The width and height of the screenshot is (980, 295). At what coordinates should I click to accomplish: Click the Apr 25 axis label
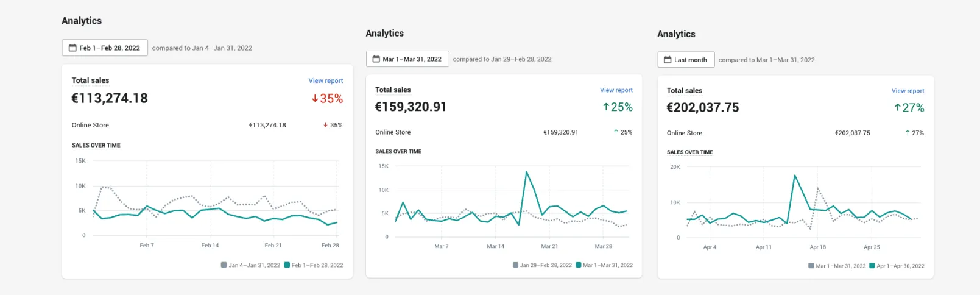coord(872,247)
